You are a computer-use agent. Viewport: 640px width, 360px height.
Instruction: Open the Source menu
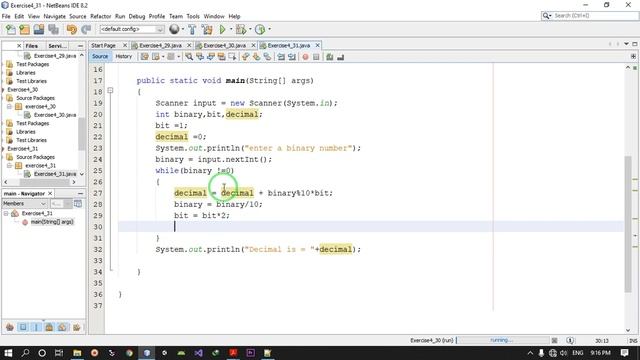pos(78,16)
